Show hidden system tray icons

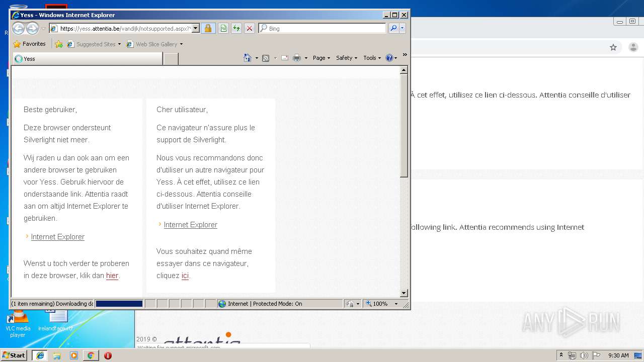click(561, 355)
